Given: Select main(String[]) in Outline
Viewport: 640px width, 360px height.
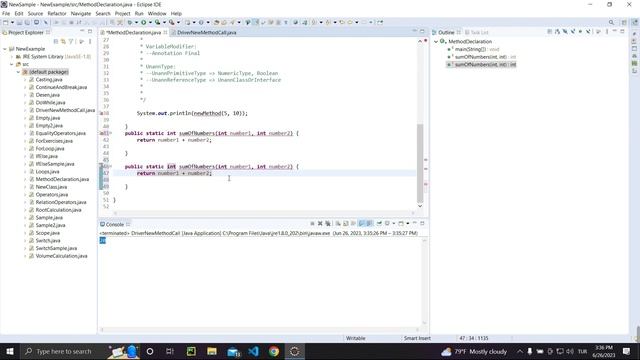Looking at the screenshot, I should click(473, 49).
